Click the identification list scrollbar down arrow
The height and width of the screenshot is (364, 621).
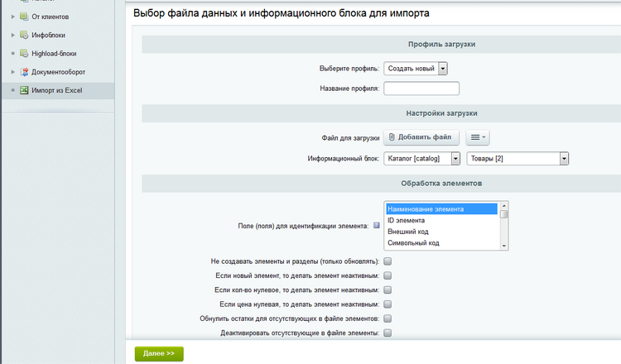click(503, 246)
